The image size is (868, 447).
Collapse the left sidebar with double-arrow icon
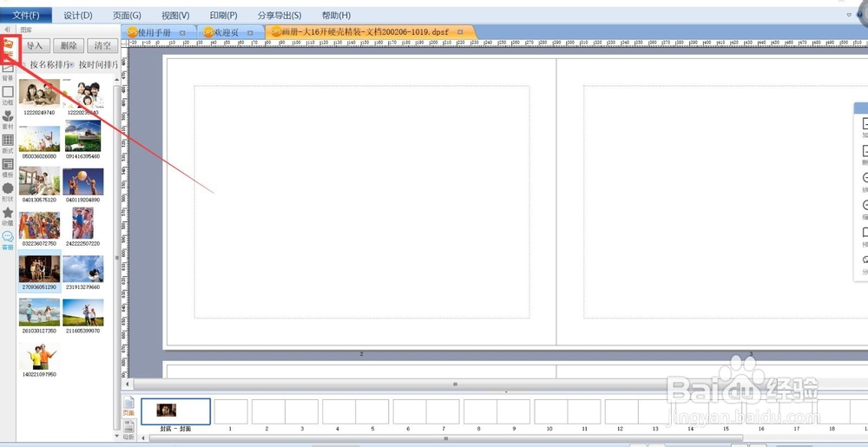click(x=7, y=30)
